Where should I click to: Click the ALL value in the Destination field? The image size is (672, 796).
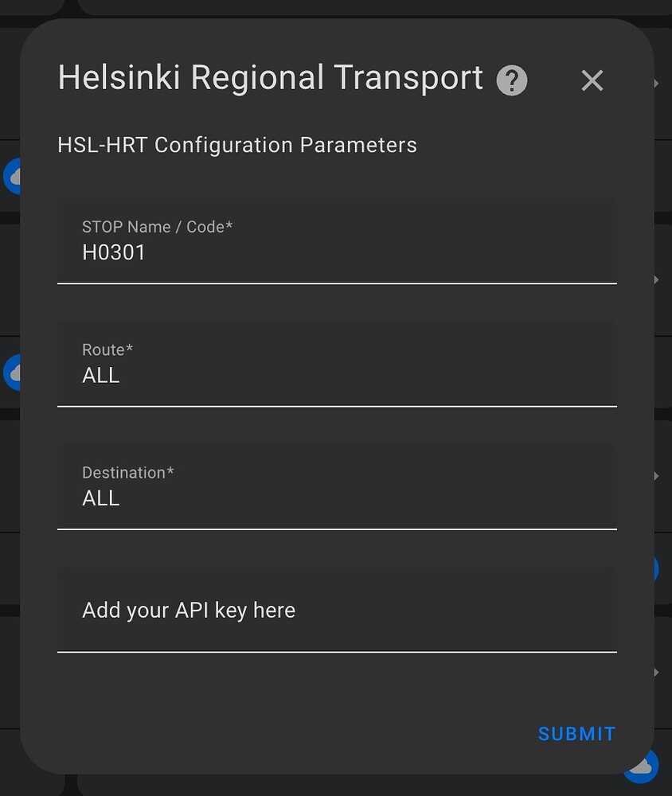click(x=100, y=497)
